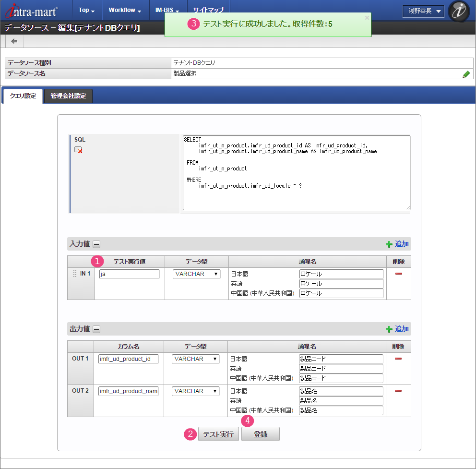
Task: Open the Top menu
Action: 86,10
